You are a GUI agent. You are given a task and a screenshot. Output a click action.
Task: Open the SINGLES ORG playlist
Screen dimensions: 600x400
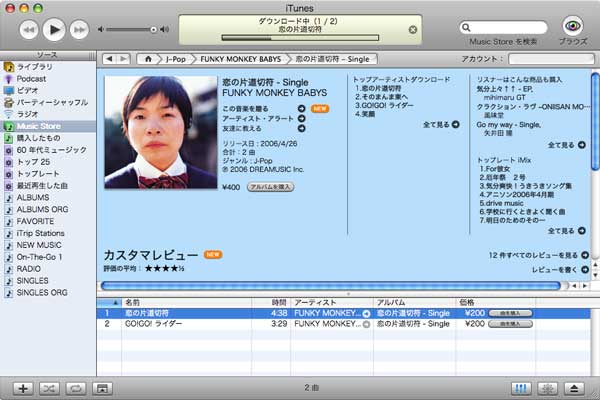pyautogui.click(x=48, y=292)
